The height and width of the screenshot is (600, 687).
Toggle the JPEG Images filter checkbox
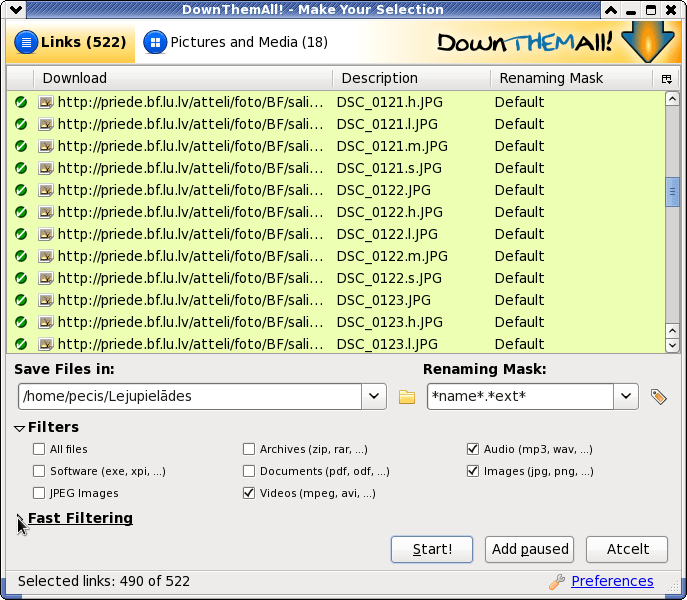(x=39, y=493)
